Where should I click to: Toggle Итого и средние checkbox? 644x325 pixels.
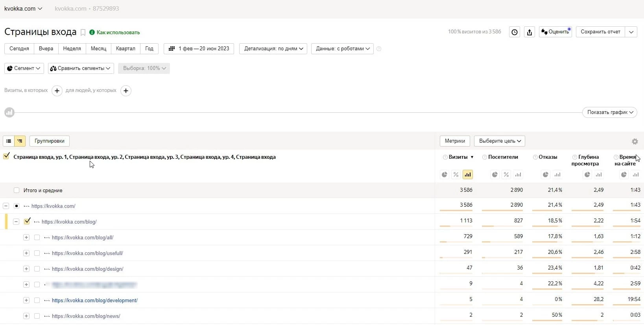point(17,190)
